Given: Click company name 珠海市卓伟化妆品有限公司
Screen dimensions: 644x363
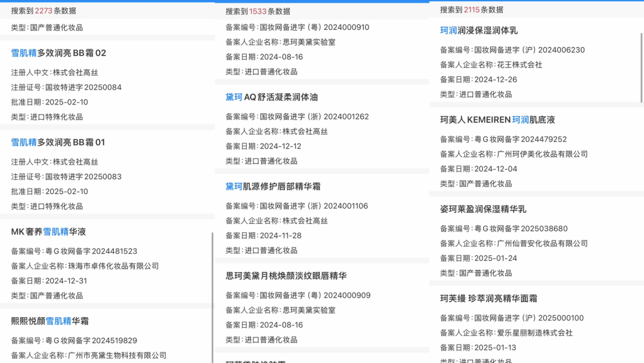Looking at the screenshot, I should click(x=113, y=266).
